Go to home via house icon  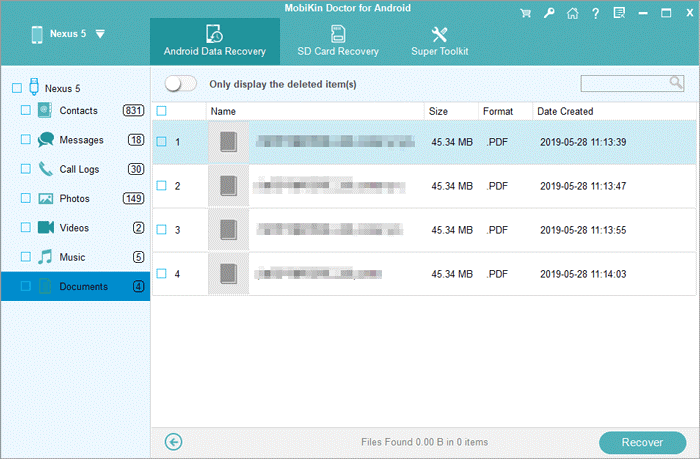572,13
